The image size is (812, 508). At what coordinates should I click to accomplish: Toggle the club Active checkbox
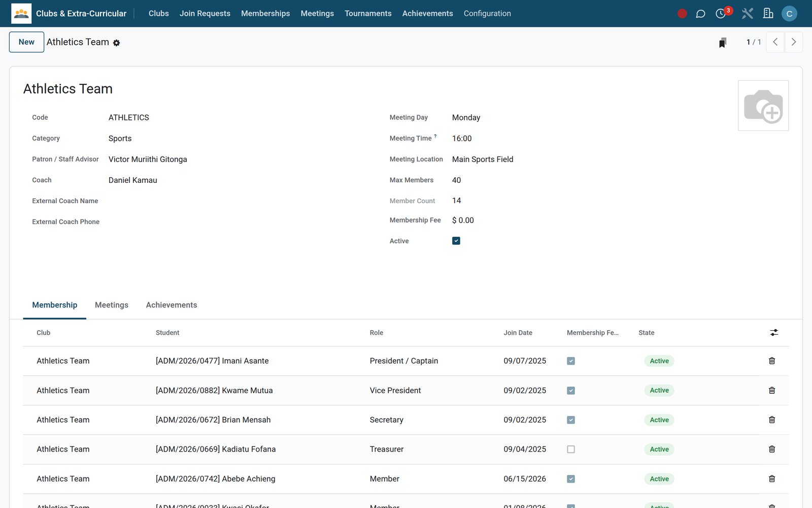click(456, 241)
